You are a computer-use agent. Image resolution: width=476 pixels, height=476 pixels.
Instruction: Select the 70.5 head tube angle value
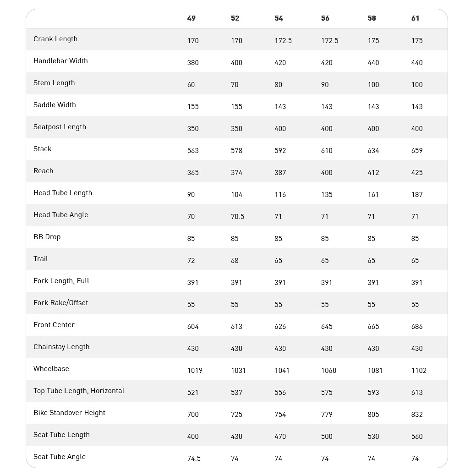tap(237, 217)
